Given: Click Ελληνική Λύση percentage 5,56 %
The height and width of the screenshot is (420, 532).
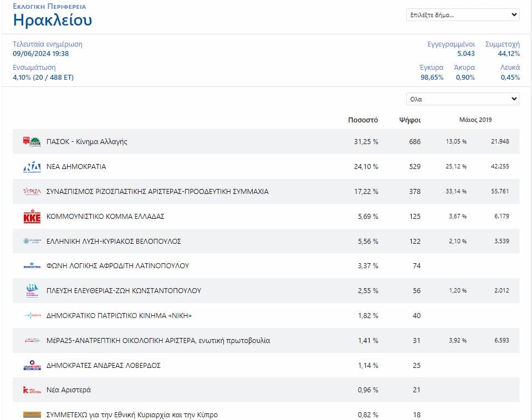Looking at the screenshot, I should [368, 241].
